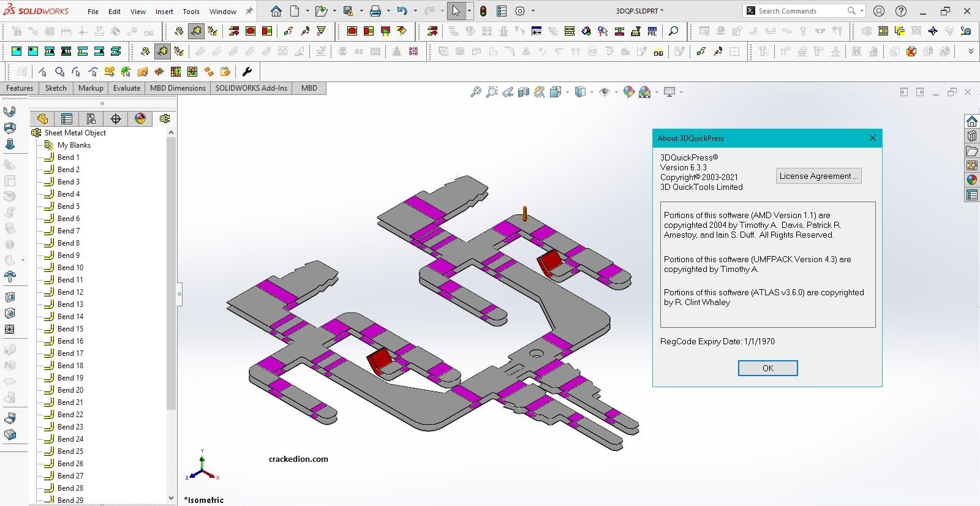The height and width of the screenshot is (506, 980).
Task: Click the Save disk icon
Action: 348,11
